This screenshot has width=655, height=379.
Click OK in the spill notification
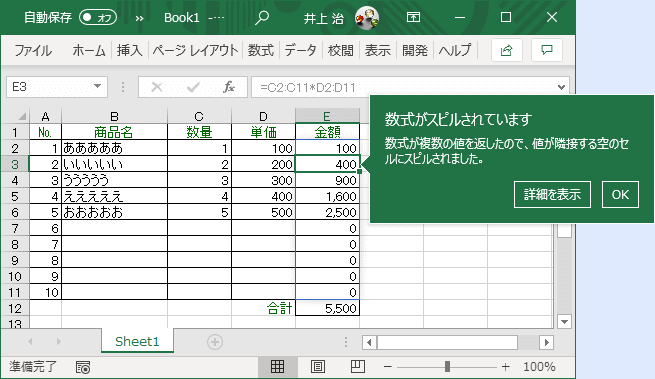620,194
